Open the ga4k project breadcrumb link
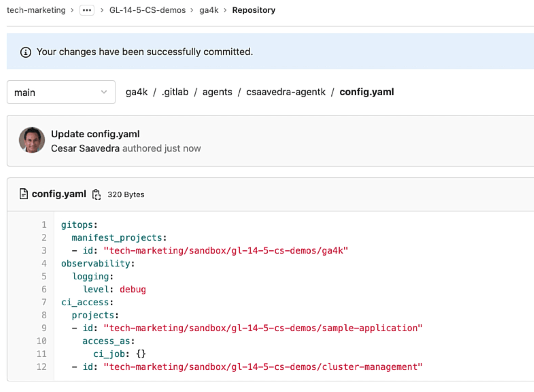The image size is (534, 392). pos(209,10)
